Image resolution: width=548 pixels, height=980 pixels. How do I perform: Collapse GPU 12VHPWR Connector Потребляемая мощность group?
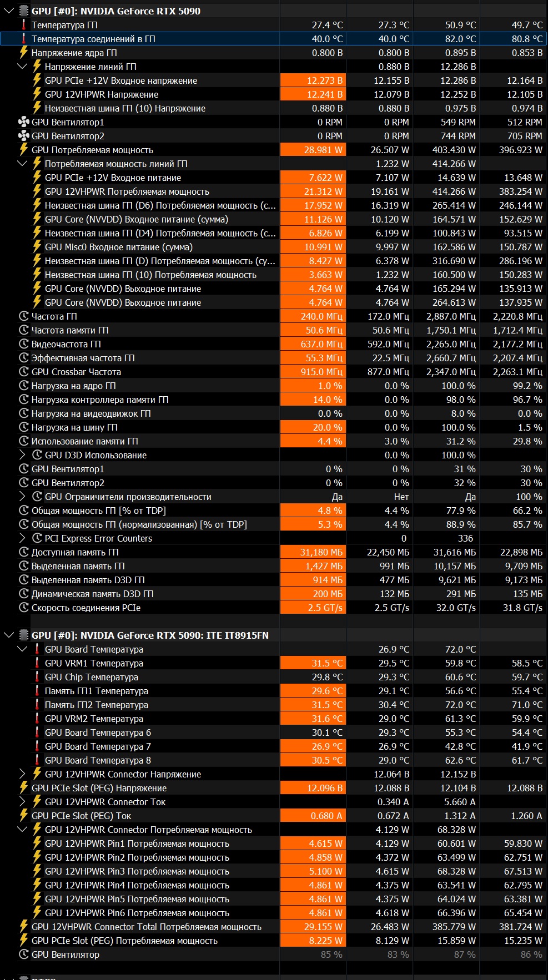tap(22, 829)
